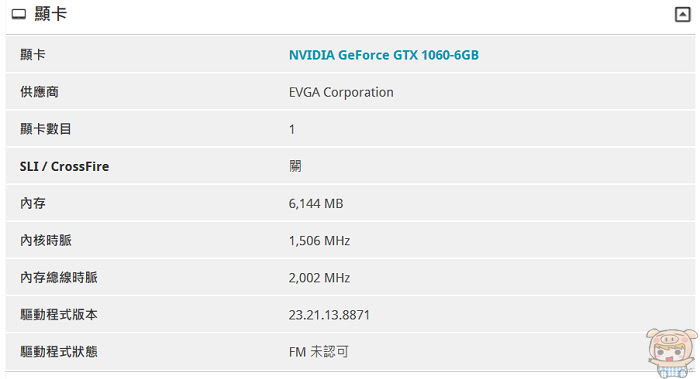Select the 關 value for SLI / CrossFire
Viewport: 700px width, 379px height.
(295, 166)
